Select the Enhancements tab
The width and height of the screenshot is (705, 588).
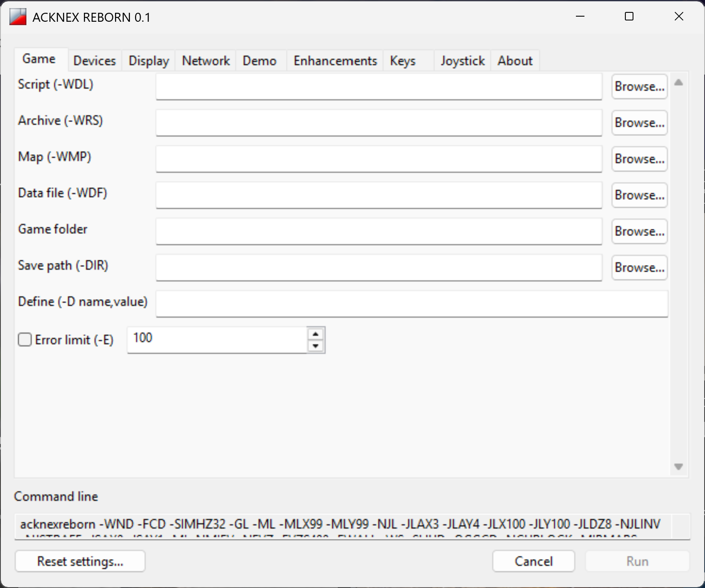click(335, 61)
